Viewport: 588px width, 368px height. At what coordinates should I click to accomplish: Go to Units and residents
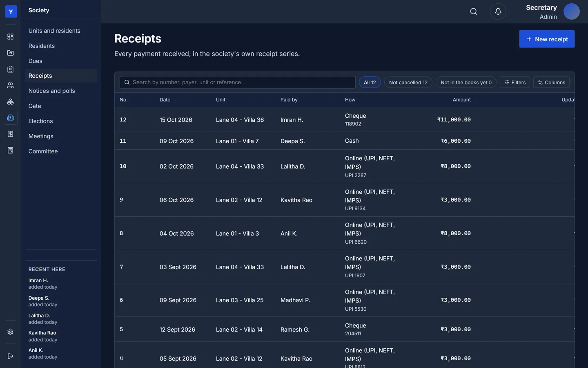coord(61,31)
